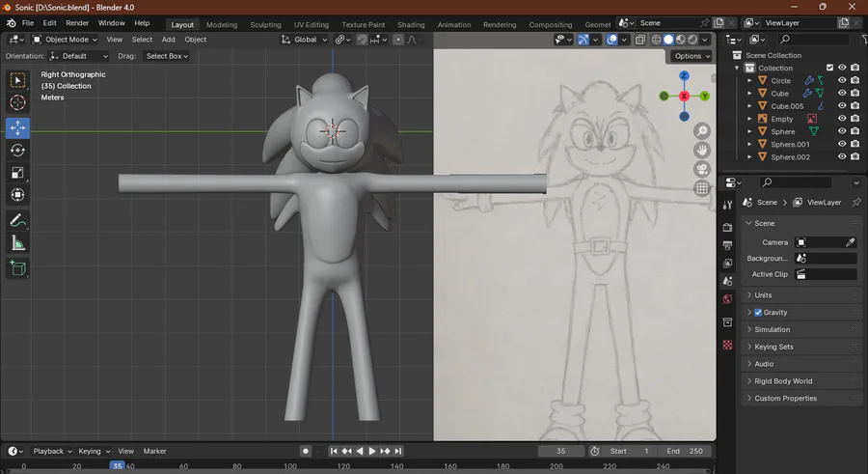Select the Measure tool
The height and width of the screenshot is (474, 868).
[x=17, y=243]
